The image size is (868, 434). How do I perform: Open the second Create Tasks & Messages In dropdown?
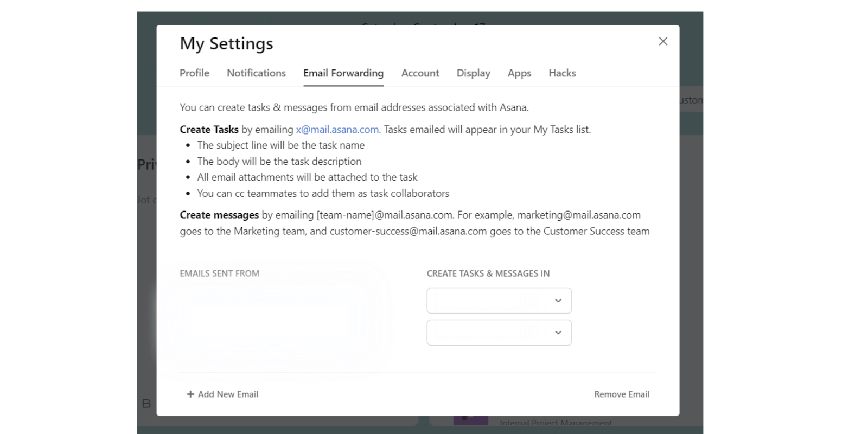click(499, 333)
